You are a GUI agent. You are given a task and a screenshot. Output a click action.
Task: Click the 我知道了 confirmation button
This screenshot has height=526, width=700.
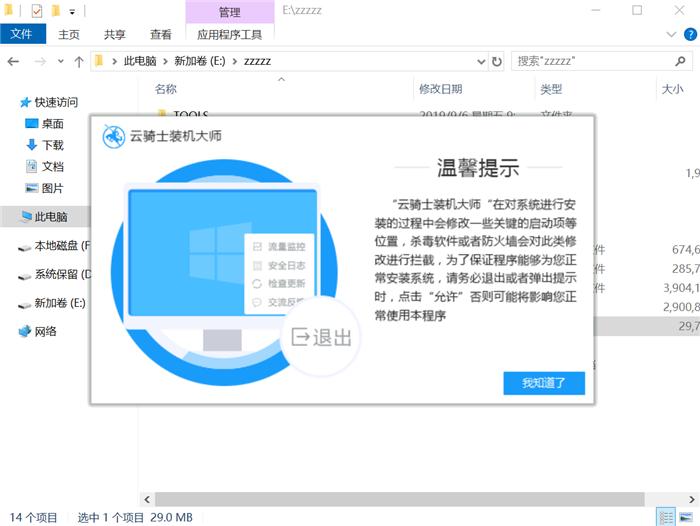coord(544,383)
